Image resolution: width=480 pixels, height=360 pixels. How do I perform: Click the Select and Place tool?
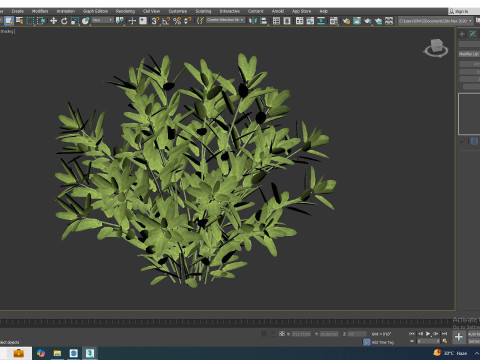(86, 21)
